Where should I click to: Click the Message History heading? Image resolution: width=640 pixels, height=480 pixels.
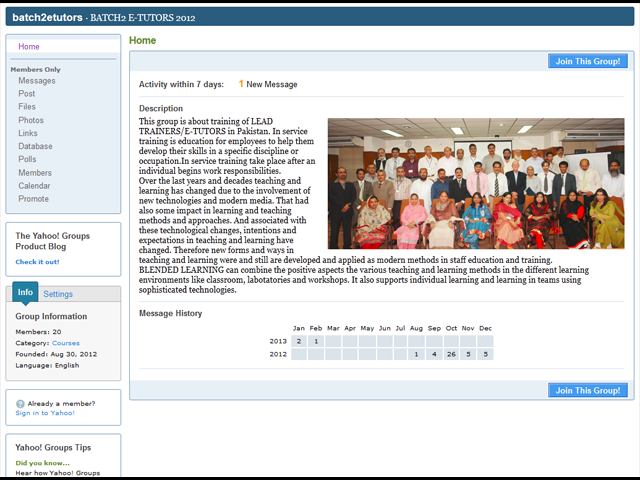click(x=171, y=313)
